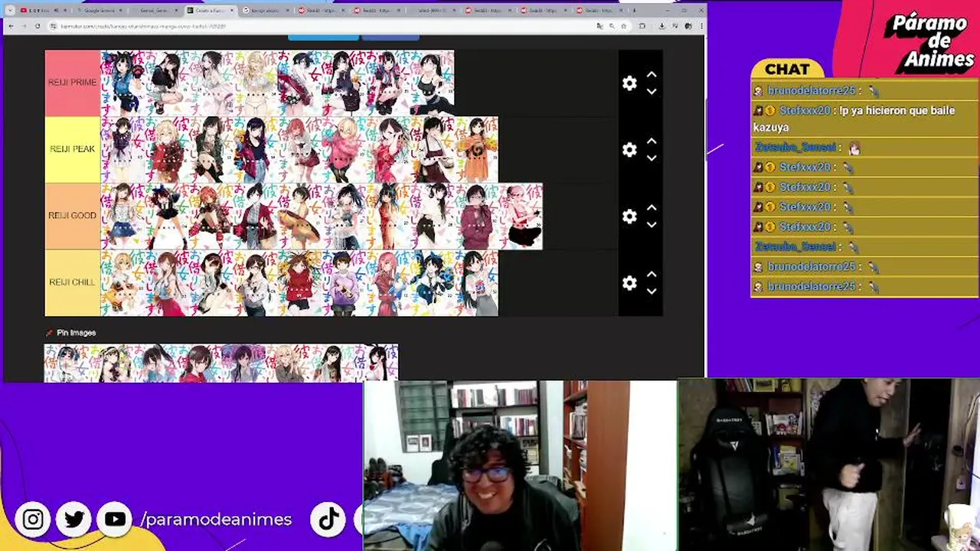Go back using browser back arrow

click(x=11, y=26)
